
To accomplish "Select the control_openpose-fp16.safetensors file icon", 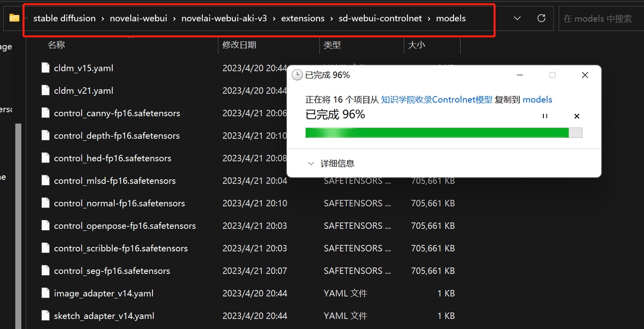I will coord(46,226).
